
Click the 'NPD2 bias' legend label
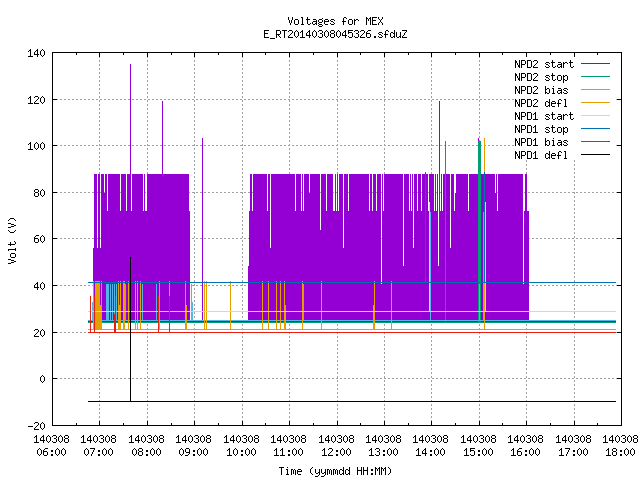(541, 90)
